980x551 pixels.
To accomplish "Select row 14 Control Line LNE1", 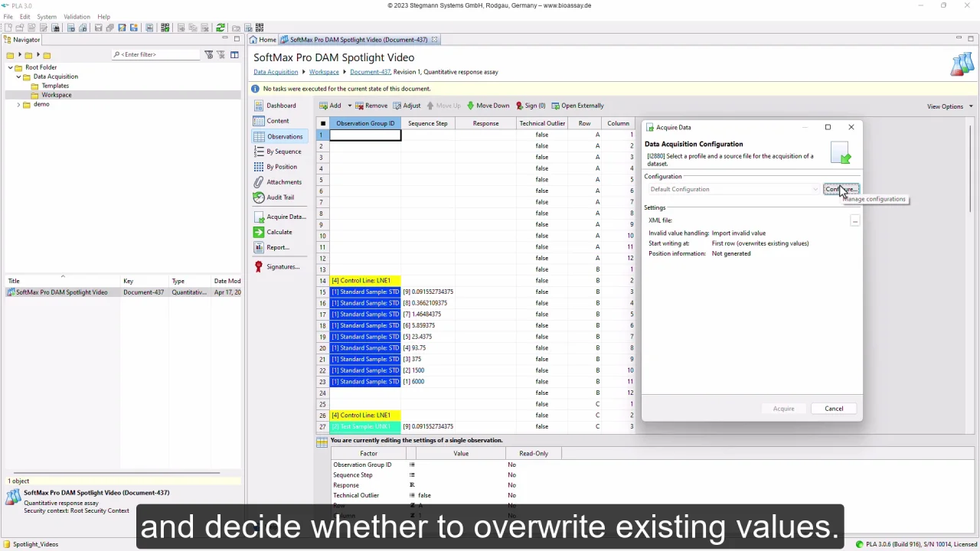I will [x=365, y=281].
